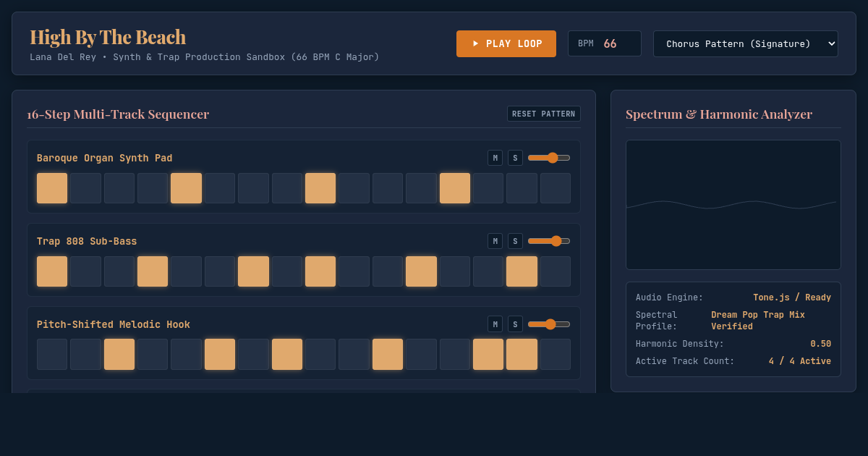The height and width of the screenshot is (456, 868).
Task: Toggle step 13 on Baroque Organ Synth Pad
Action: pos(455,188)
